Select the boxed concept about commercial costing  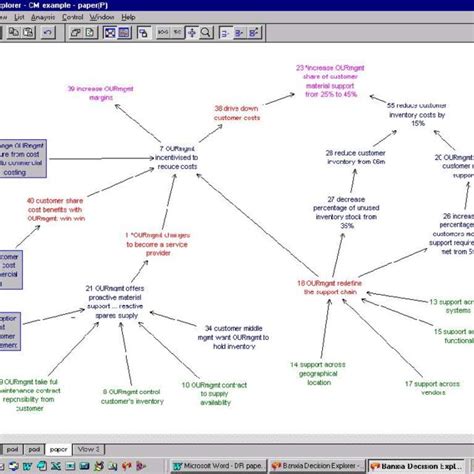(x=23, y=159)
